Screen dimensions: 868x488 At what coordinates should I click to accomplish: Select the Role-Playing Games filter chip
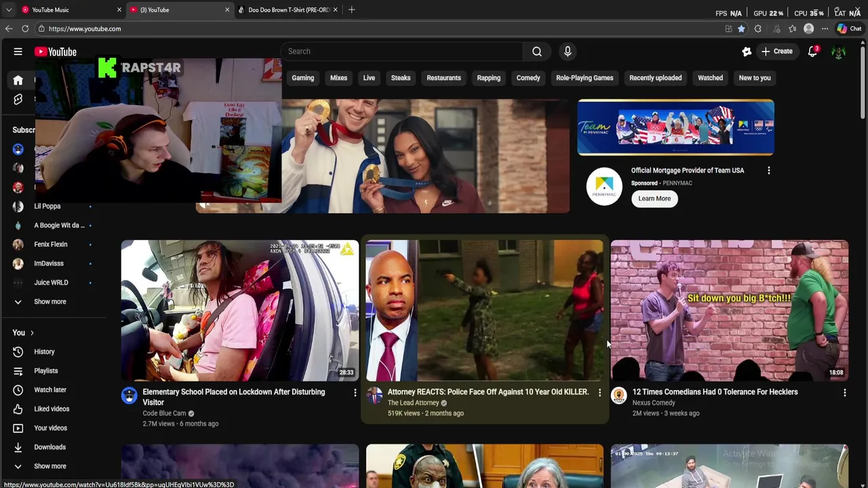tap(585, 78)
